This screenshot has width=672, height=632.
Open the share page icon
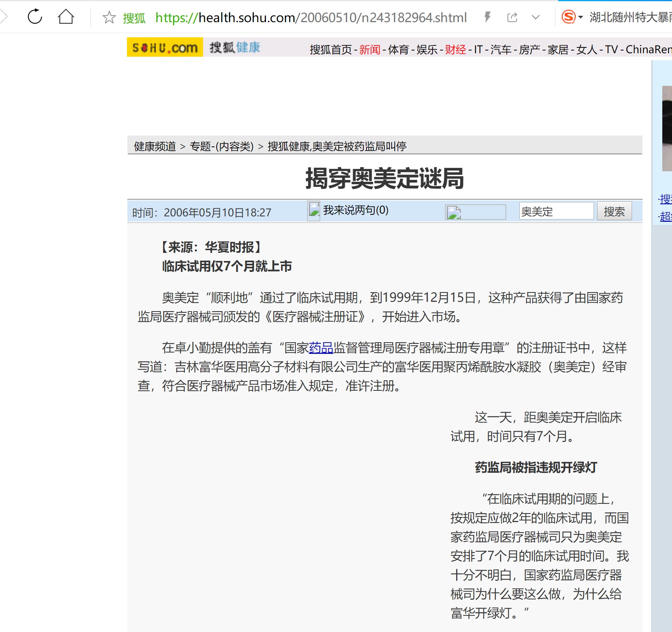point(512,17)
